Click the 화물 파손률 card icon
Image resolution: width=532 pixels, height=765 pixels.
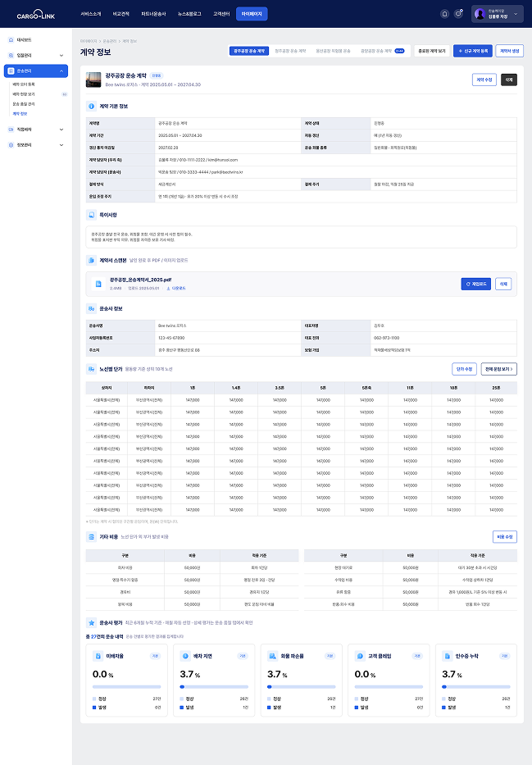tap(273, 656)
